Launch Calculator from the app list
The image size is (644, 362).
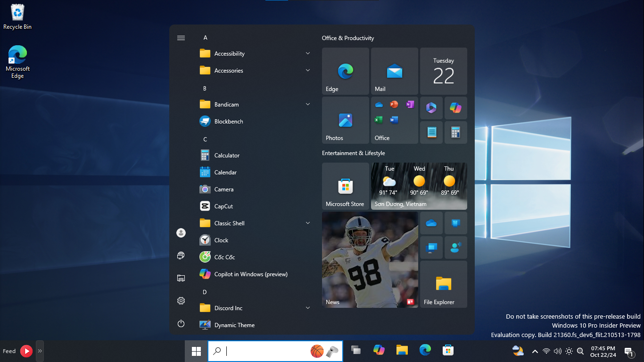(256, 155)
